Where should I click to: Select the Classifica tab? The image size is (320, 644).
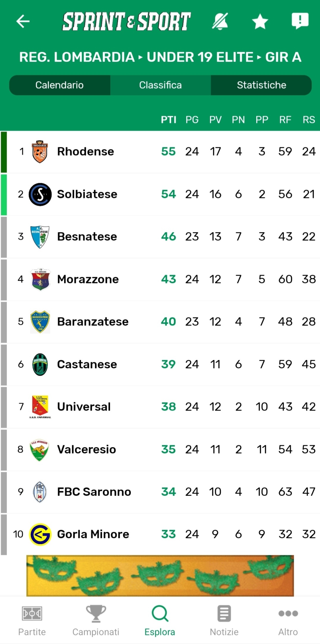click(160, 85)
